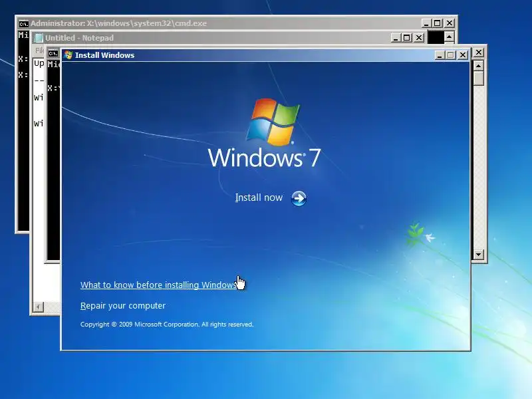
Task: Click the Administrator cmd.exe title bar text
Action: pyautogui.click(x=119, y=23)
